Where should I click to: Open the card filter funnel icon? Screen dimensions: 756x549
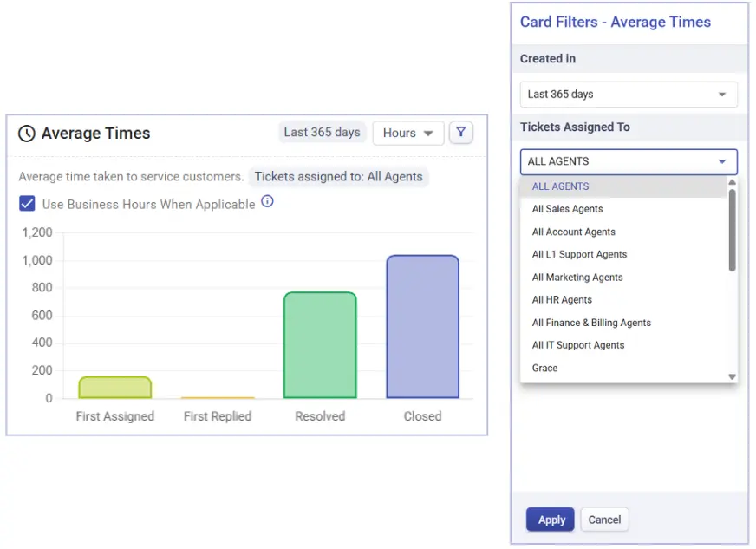[460, 133]
